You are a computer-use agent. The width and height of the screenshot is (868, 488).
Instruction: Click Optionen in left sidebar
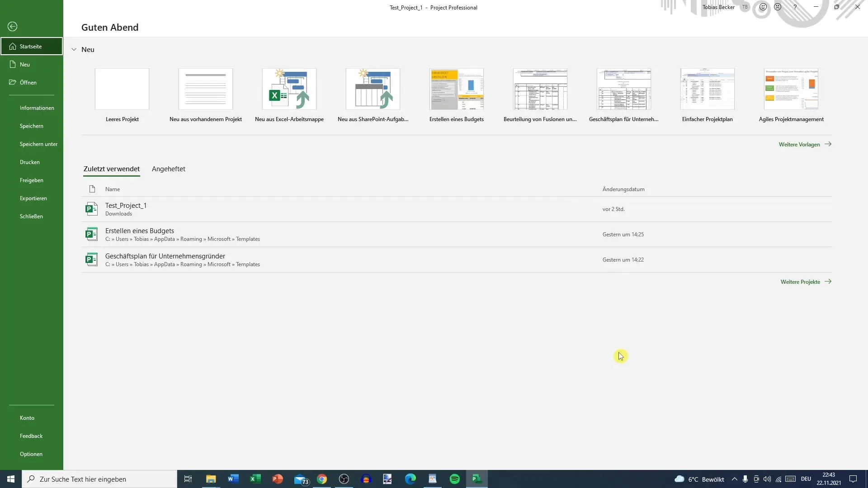tap(31, 454)
